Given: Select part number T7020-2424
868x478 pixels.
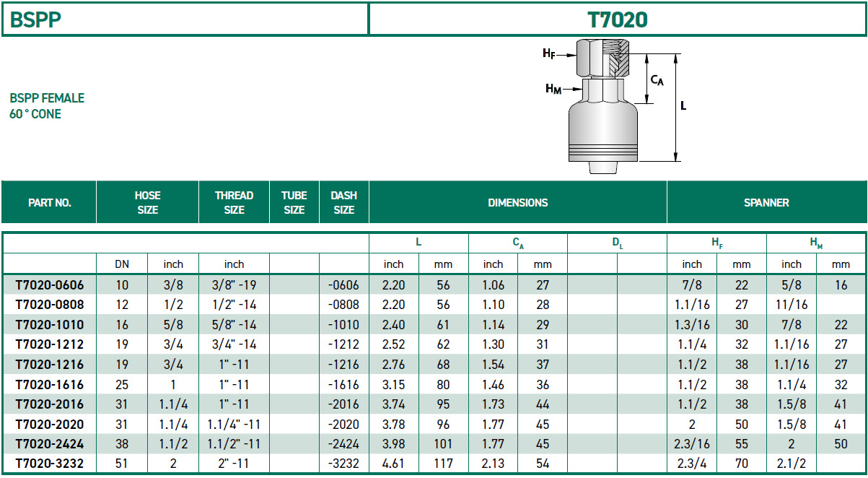Looking at the screenshot, I should click(48, 444).
